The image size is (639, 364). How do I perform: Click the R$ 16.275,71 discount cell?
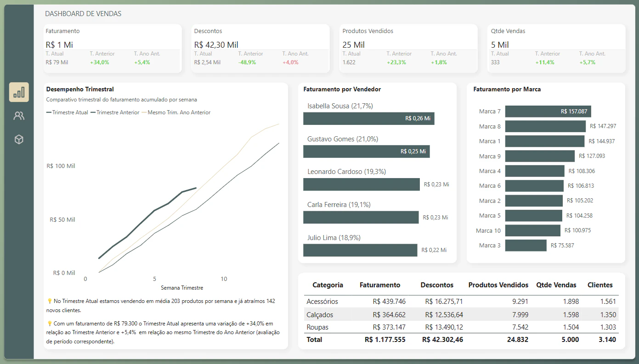pyautogui.click(x=444, y=302)
